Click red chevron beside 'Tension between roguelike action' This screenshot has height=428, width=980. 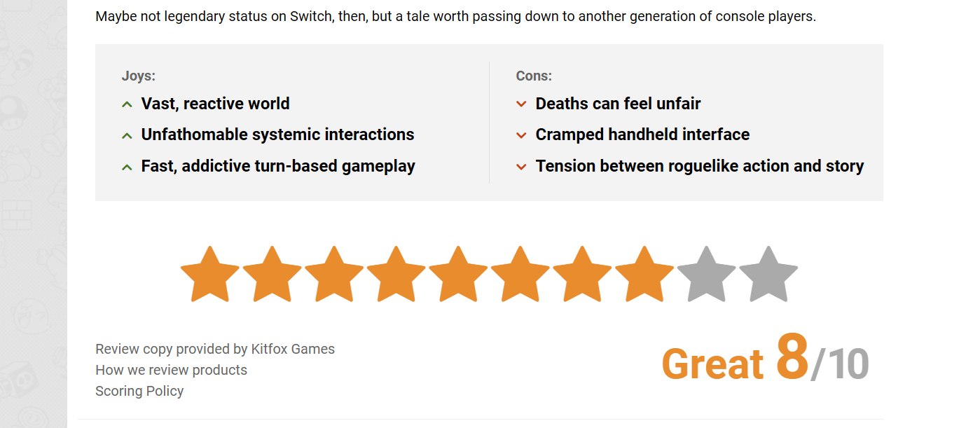(521, 167)
